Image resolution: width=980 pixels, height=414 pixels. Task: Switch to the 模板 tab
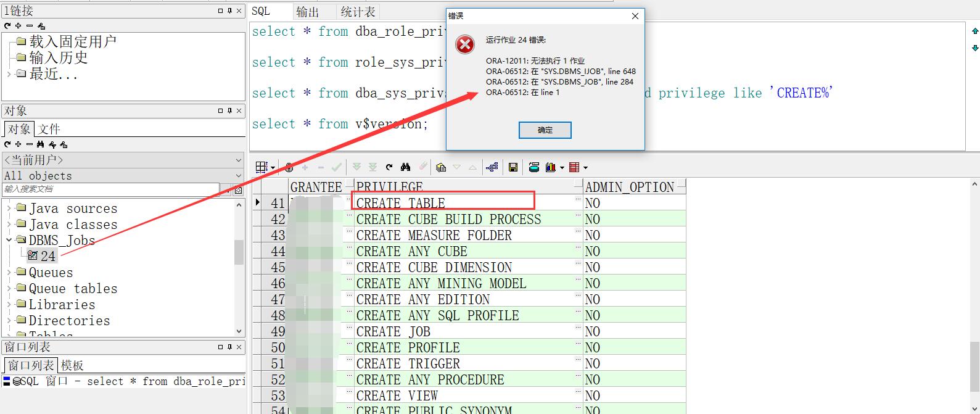72,365
